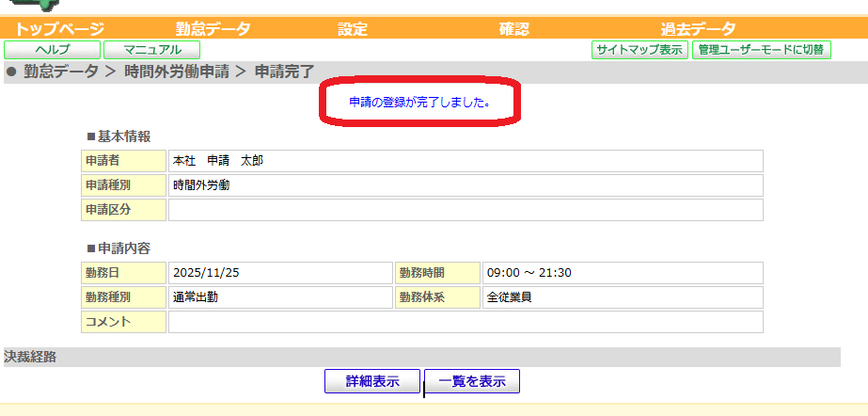868x416 pixels.
Task: Click the ヘルプ button
Action: pos(52,50)
